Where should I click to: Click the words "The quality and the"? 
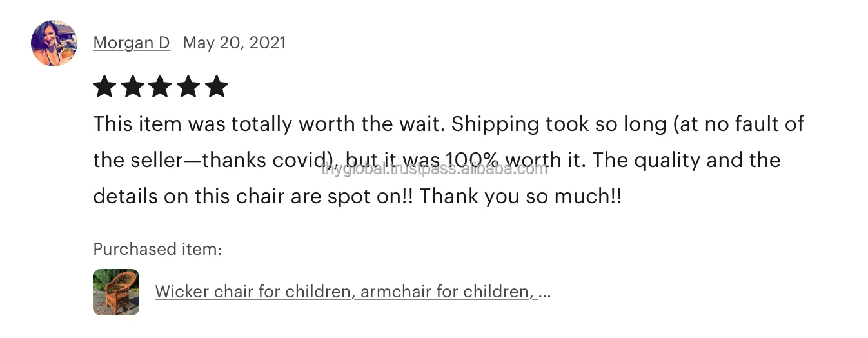tap(686, 160)
